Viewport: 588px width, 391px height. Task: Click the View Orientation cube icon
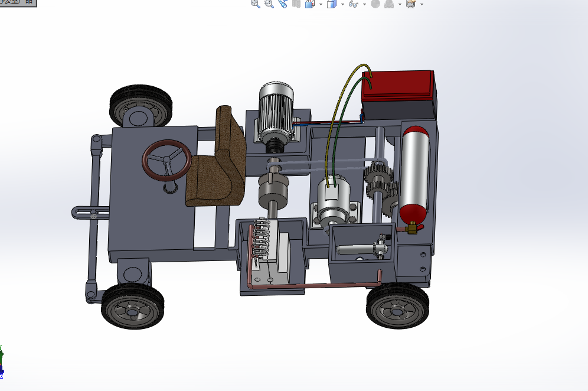pyautogui.click(x=310, y=4)
